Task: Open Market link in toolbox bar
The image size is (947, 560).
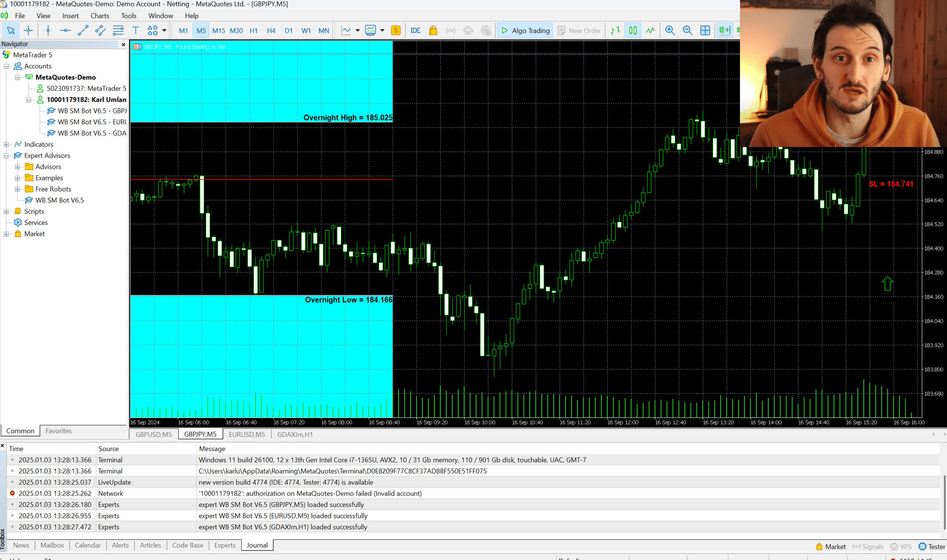Action: pyautogui.click(x=831, y=547)
